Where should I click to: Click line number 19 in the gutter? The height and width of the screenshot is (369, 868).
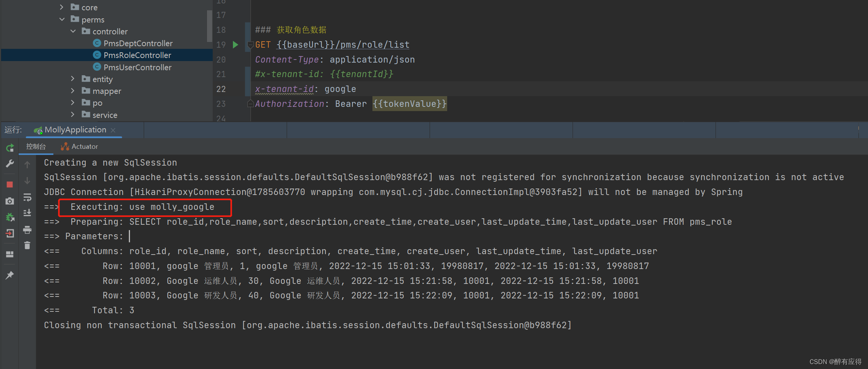pyautogui.click(x=221, y=45)
